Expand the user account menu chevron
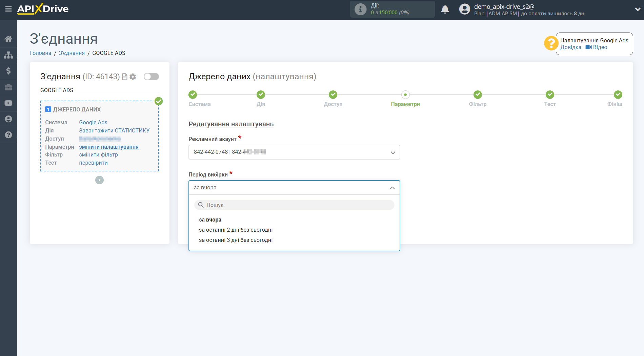The width and height of the screenshot is (644, 356). (637, 9)
